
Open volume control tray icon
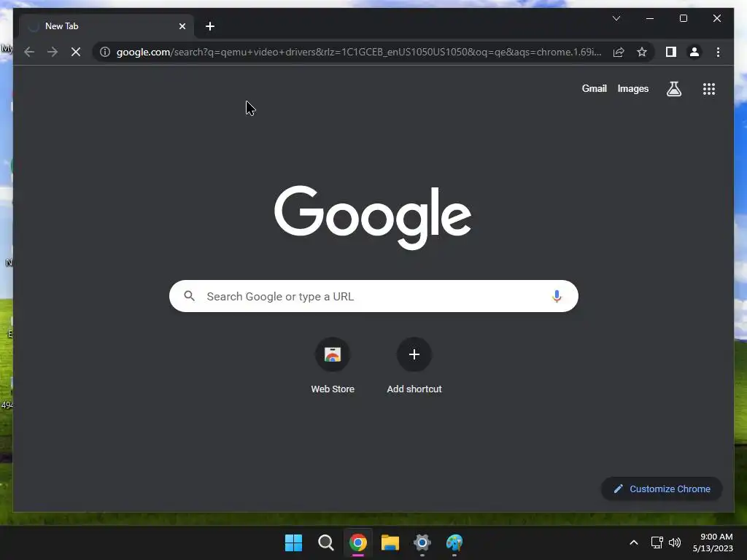point(675,542)
